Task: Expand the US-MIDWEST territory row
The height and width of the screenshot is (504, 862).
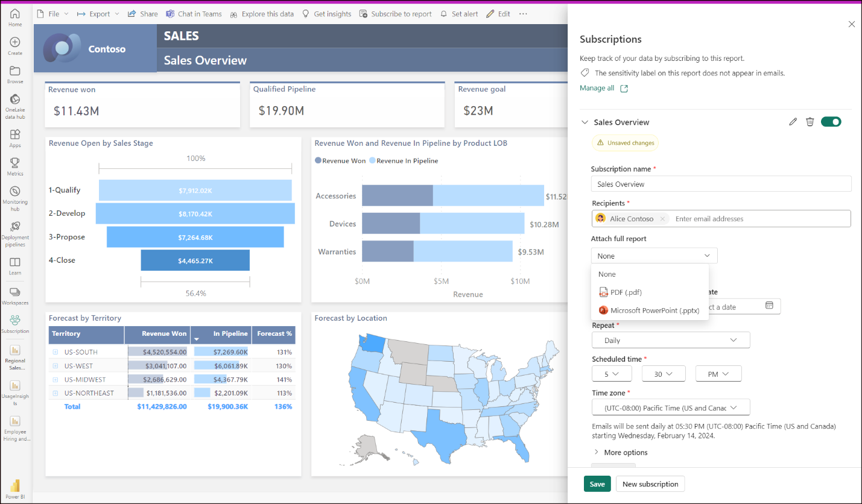Action: pos(55,380)
